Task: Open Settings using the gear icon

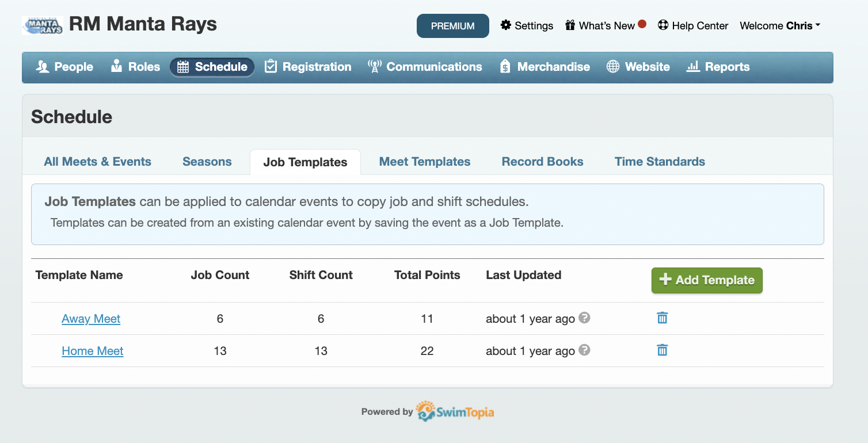Action: pyautogui.click(x=506, y=25)
